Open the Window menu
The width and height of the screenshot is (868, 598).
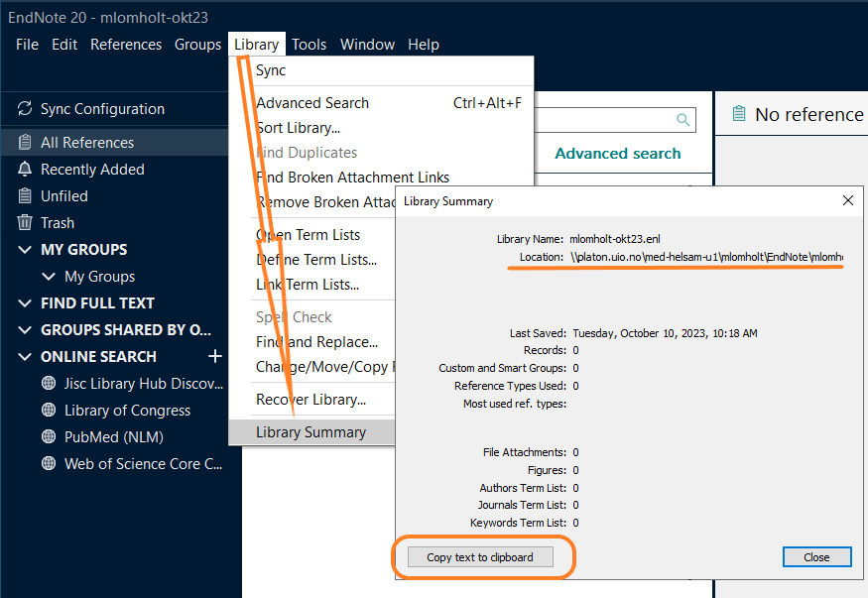tap(368, 45)
